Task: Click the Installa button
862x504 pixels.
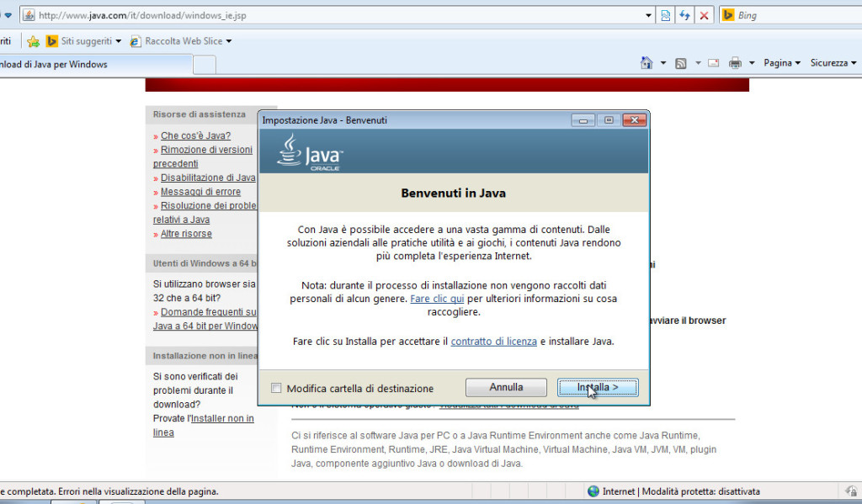Action: [598, 388]
